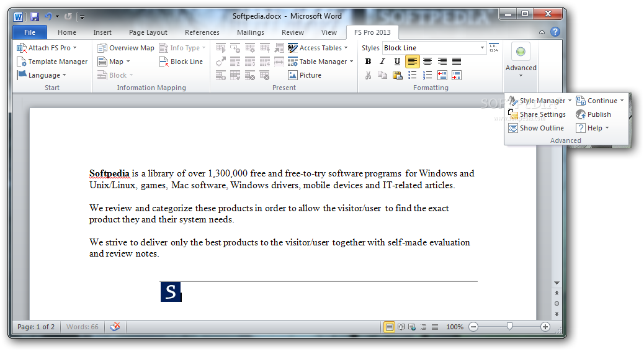The image size is (644, 351).
Task: Expand Language dropdown
Action: [64, 75]
